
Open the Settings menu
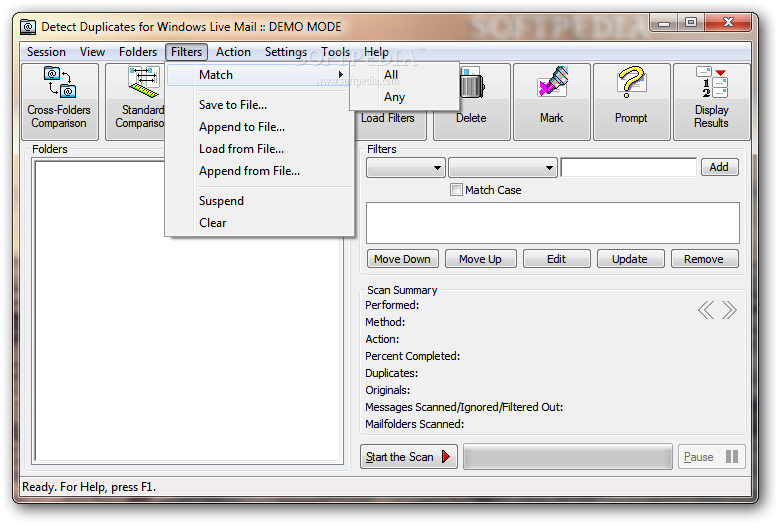coord(286,52)
